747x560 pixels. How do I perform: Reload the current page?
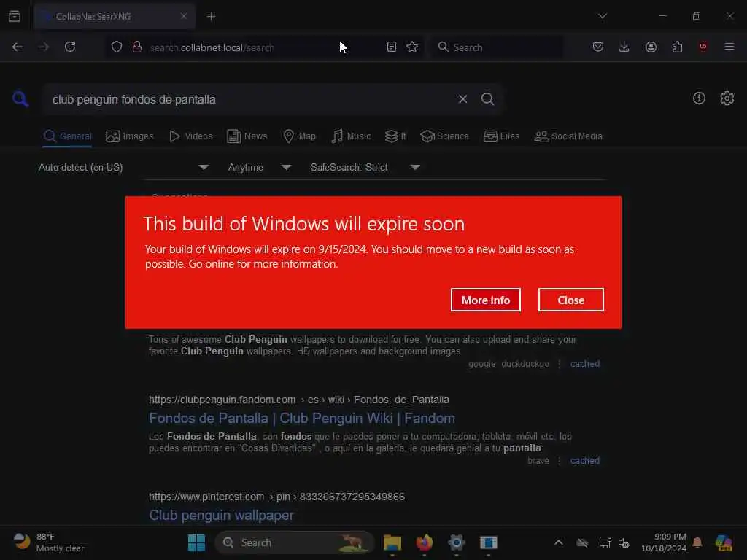[x=70, y=47]
